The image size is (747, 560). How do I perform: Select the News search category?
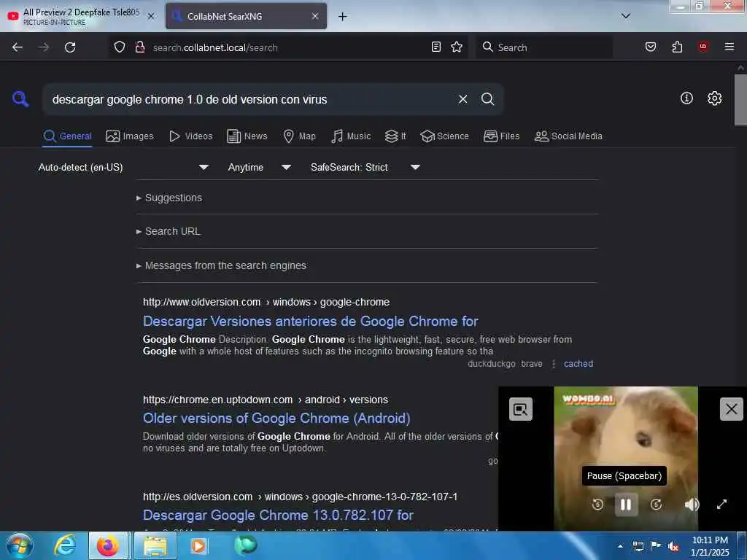point(247,136)
